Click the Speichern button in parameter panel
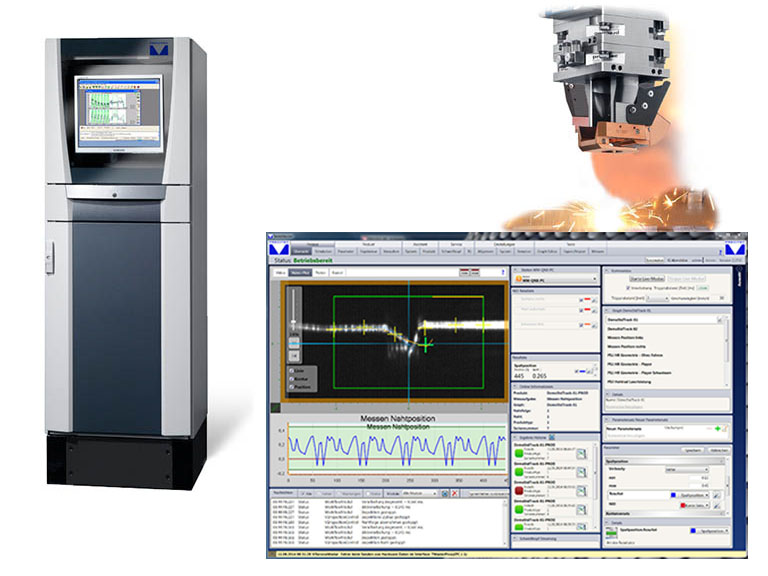This screenshot has height=576, width=768. click(x=693, y=450)
